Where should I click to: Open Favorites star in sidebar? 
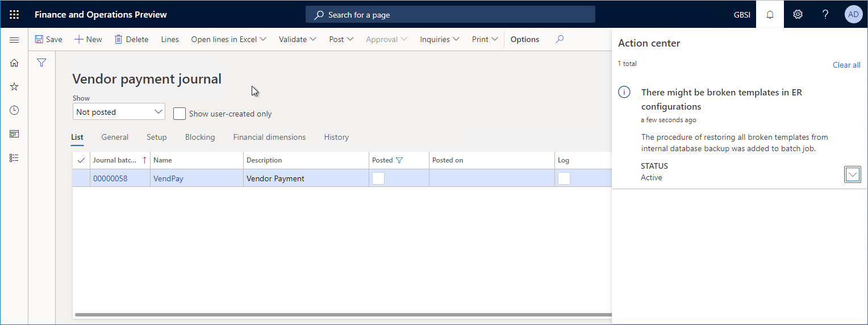14,86
